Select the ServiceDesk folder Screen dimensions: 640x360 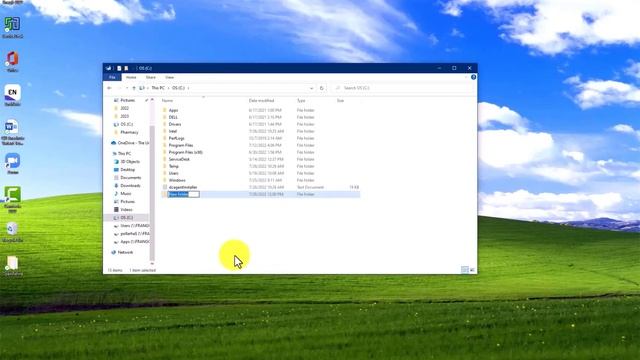[x=179, y=159]
